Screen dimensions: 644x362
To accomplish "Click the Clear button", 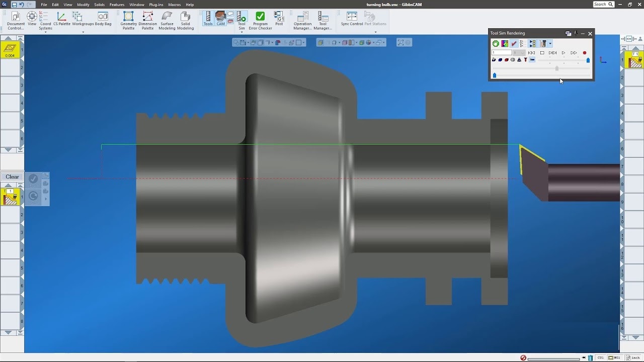I will (12, 177).
